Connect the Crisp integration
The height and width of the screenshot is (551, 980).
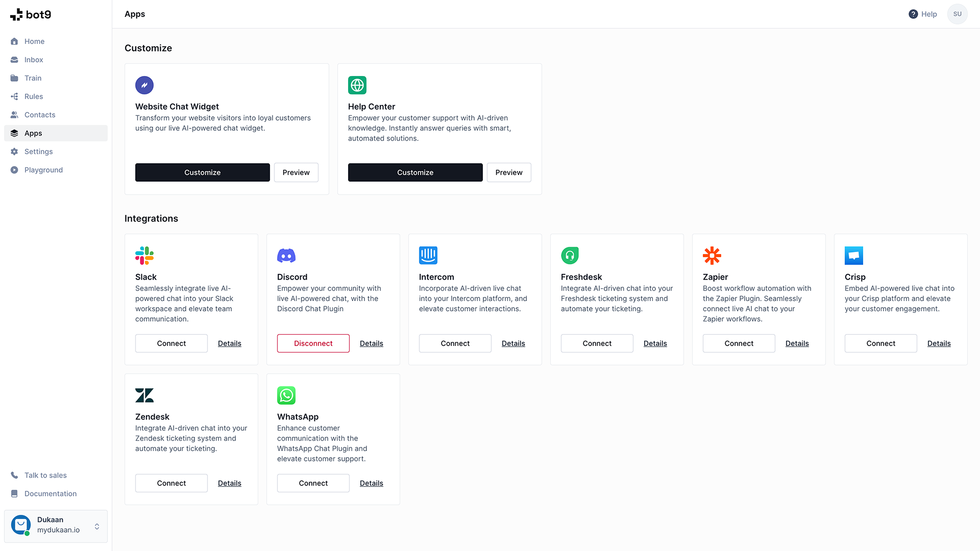tap(881, 343)
